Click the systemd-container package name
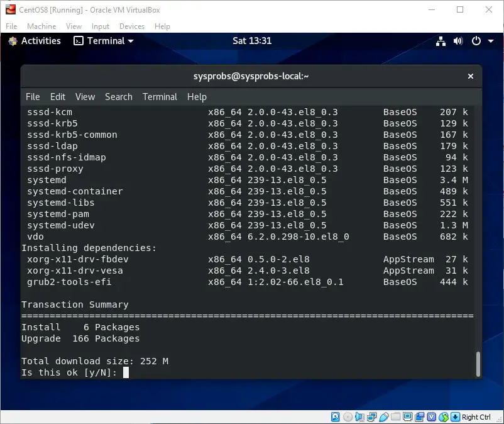The width and height of the screenshot is (504, 424). pos(75,191)
